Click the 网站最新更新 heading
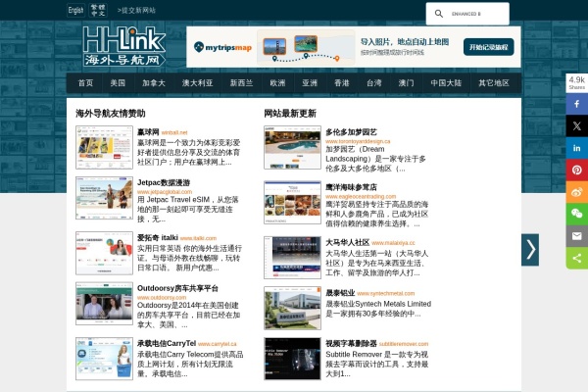588x392 pixels. point(290,114)
